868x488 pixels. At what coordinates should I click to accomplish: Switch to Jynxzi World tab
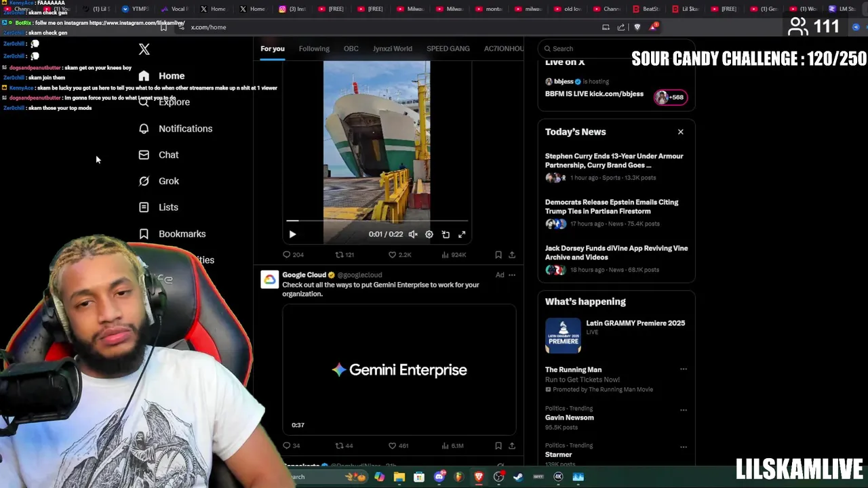(392, 49)
